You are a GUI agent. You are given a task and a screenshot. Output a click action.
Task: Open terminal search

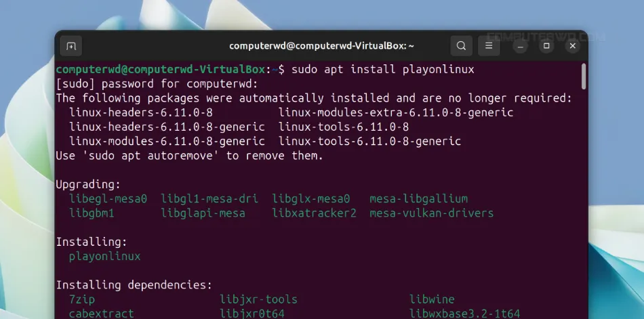point(461,45)
